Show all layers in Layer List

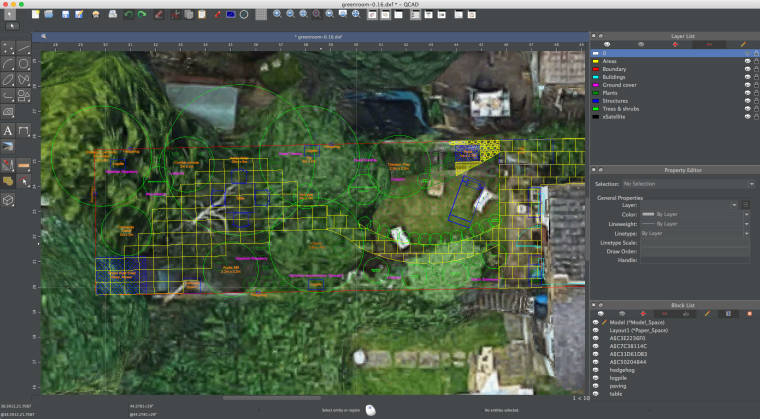coord(607,45)
